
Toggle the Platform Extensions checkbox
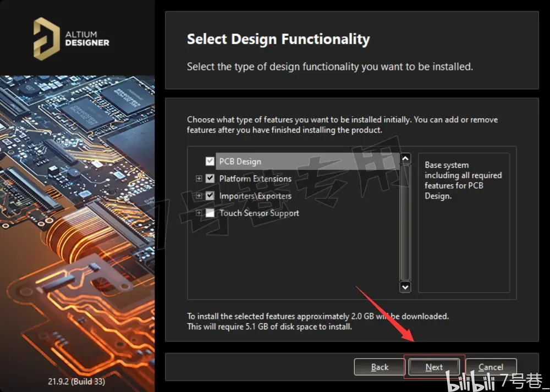210,179
